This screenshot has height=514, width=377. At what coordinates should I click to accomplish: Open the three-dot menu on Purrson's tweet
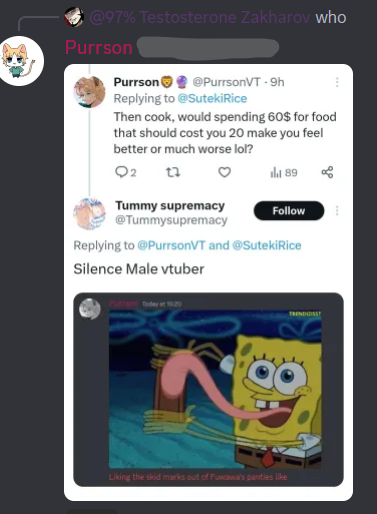337,82
